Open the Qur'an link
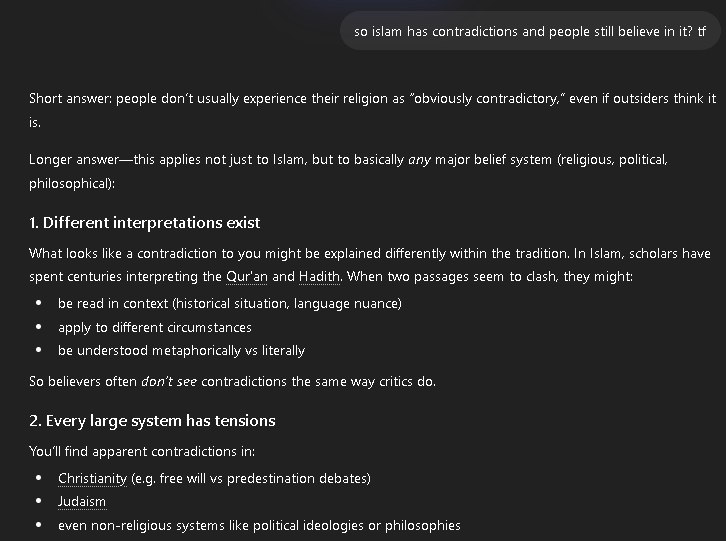The height and width of the screenshot is (541, 726). coord(247,277)
